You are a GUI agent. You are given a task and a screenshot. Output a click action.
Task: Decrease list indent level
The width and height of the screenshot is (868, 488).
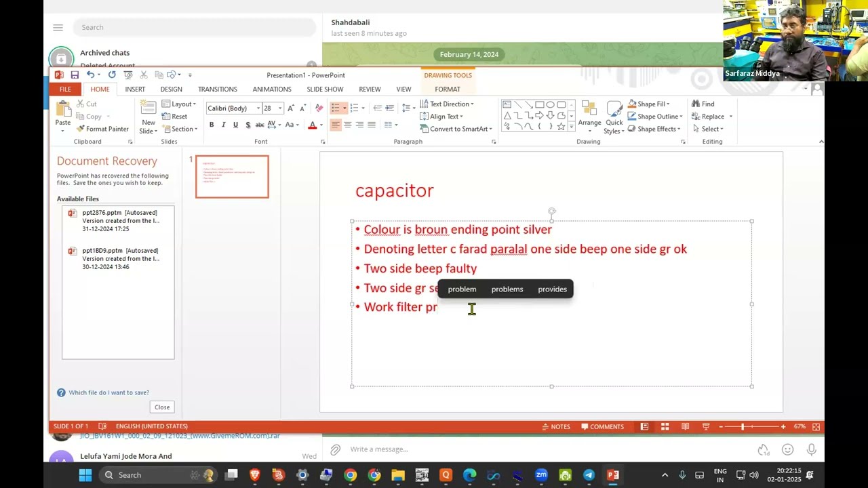(378, 108)
